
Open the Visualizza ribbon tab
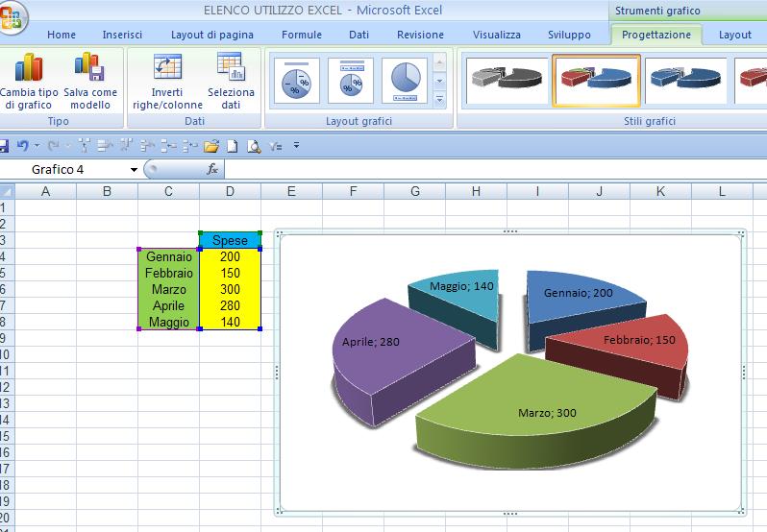pos(497,35)
